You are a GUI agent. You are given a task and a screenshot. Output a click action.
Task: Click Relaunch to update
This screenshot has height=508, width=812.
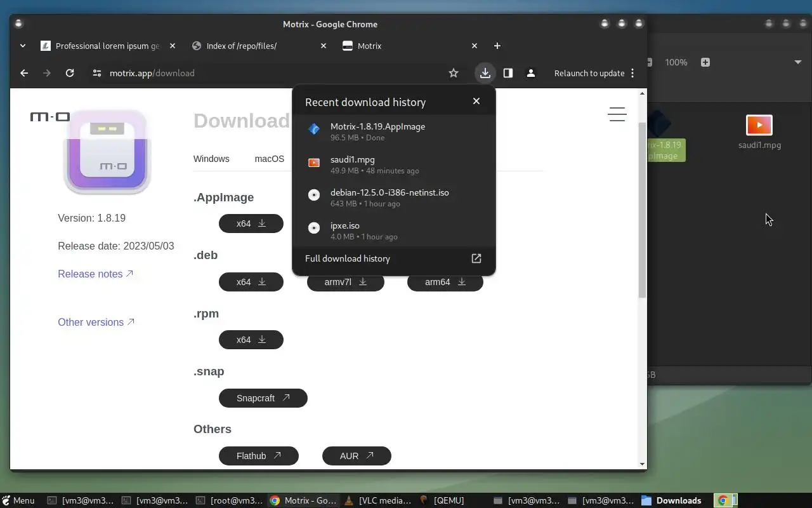589,73
